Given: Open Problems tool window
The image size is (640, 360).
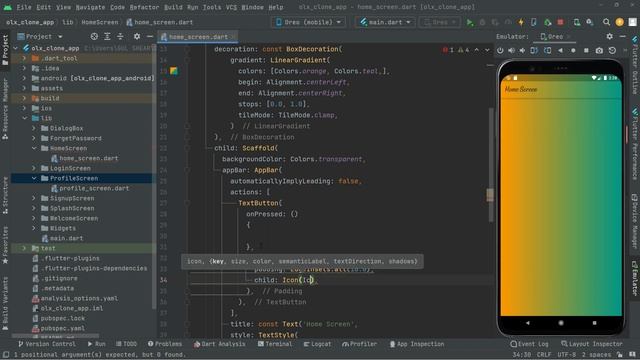Looking at the screenshot, I should 165,344.
